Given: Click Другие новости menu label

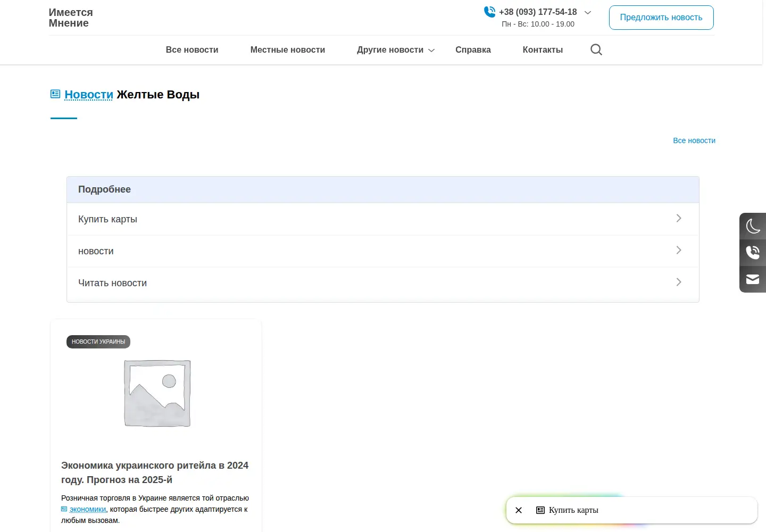Looking at the screenshot, I should tap(390, 49).
